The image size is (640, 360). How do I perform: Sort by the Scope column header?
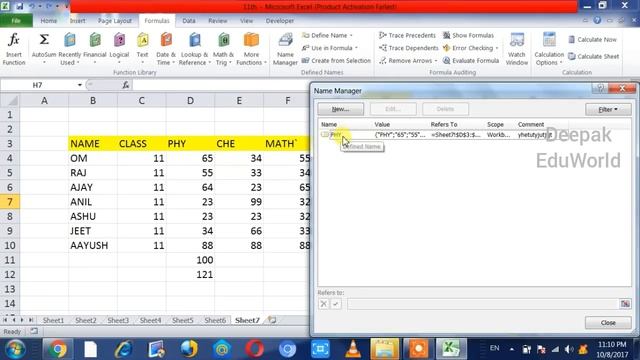pos(495,124)
